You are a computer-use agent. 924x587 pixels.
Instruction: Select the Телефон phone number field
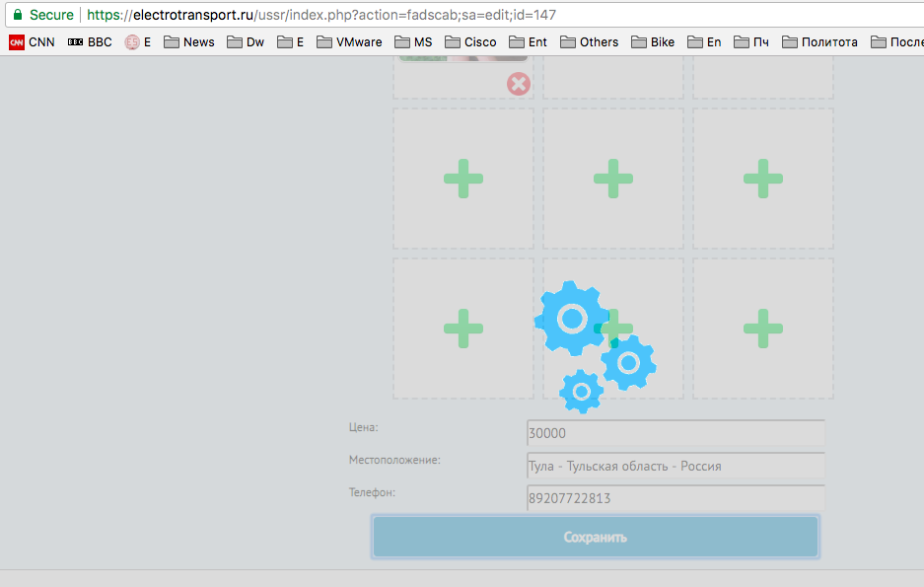tap(675, 498)
